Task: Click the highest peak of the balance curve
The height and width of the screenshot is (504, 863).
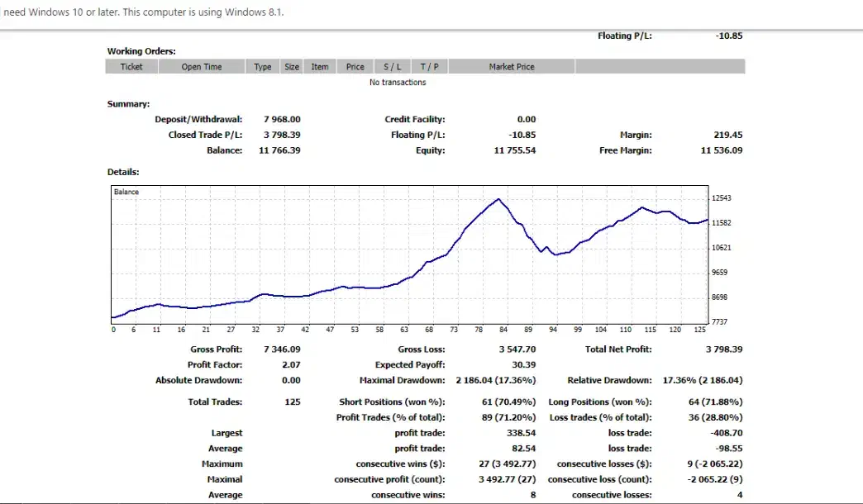Action: (498, 199)
